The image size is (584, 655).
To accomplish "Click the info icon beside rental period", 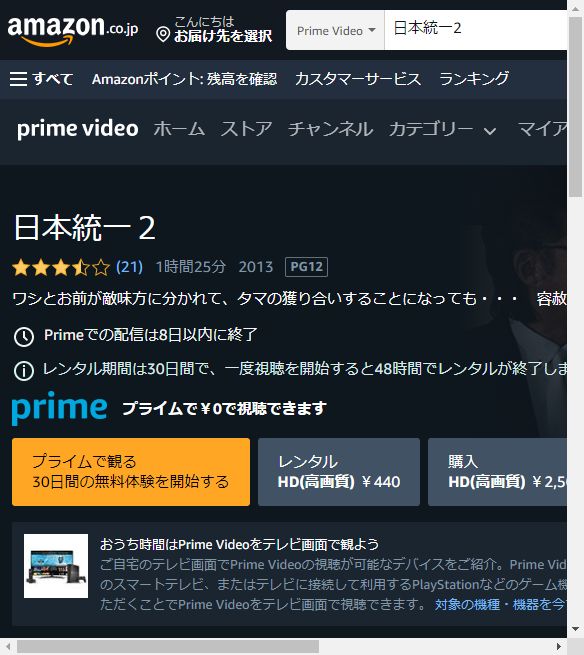I will click(x=24, y=371).
